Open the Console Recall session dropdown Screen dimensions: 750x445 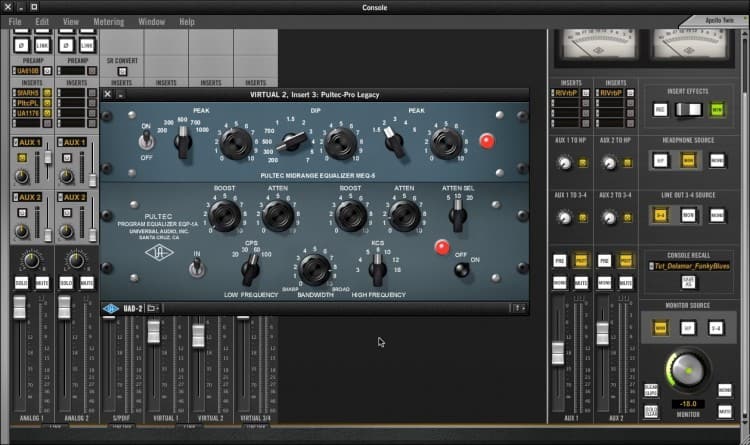pyautogui.click(x=689, y=266)
